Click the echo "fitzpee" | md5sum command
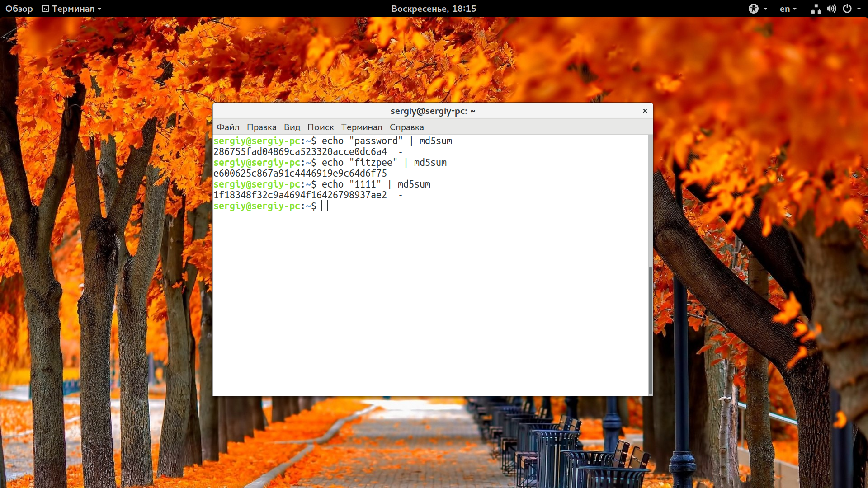 pos(384,163)
